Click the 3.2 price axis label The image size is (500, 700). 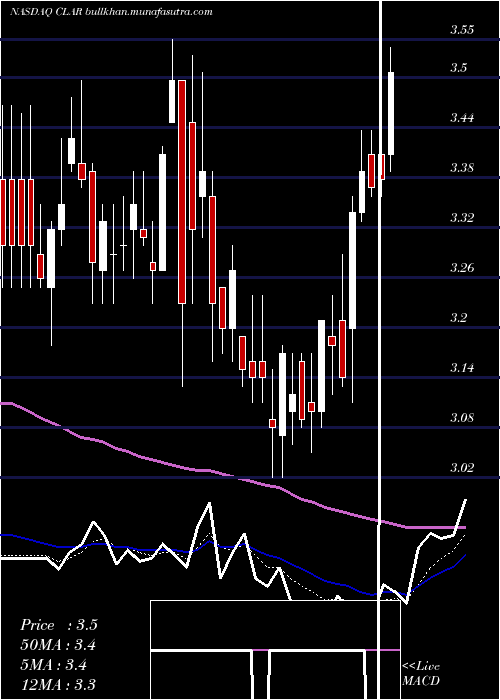(458, 318)
